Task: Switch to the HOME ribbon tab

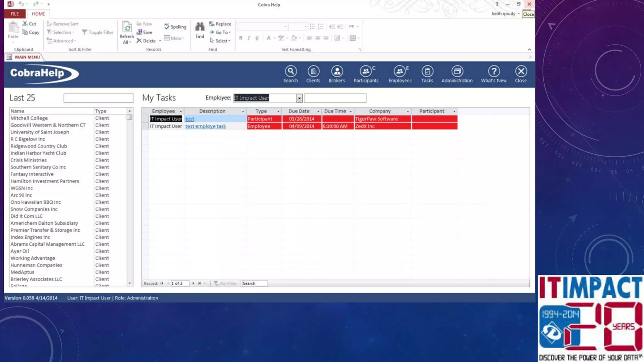Action: (x=38, y=14)
